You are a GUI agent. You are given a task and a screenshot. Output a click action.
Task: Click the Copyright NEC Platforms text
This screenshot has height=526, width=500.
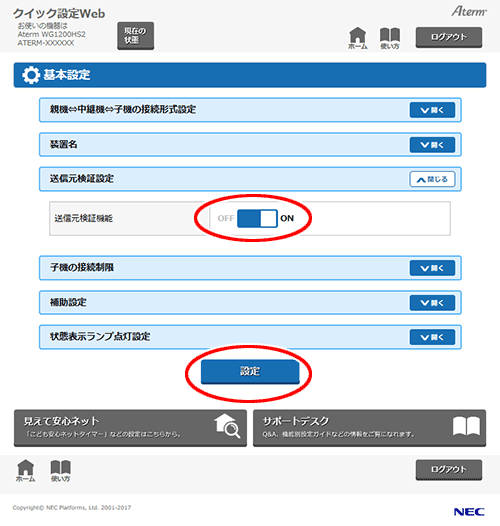(72, 508)
